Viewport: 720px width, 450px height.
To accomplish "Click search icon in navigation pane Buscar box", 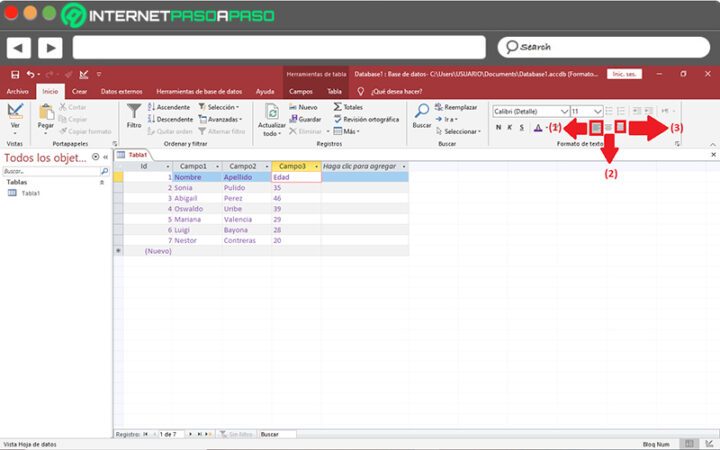I will pos(104,171).
